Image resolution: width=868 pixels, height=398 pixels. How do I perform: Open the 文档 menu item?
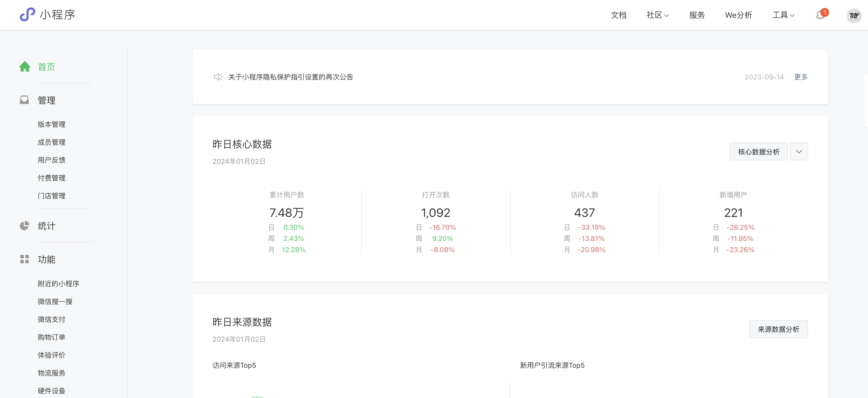(618, 15)
